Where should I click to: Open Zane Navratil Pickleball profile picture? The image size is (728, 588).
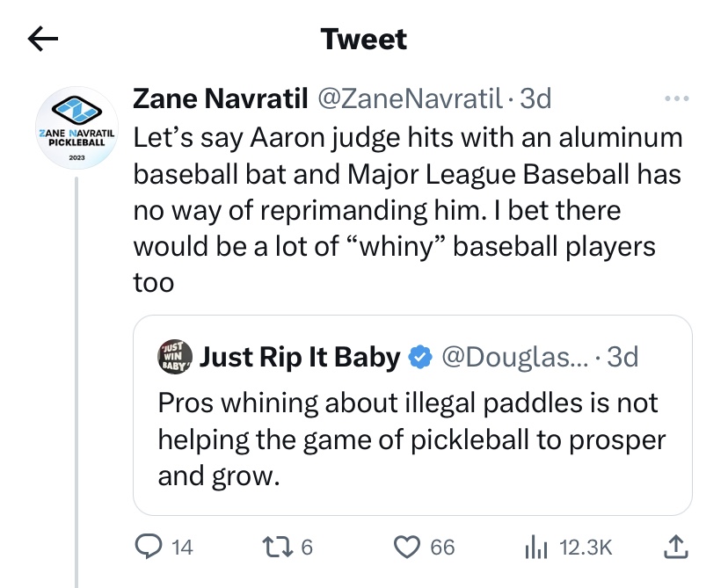[x=76, y=129]
